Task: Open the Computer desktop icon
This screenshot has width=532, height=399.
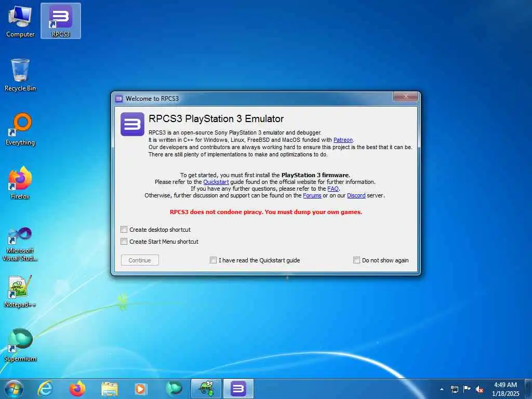Action: [20, 21]
